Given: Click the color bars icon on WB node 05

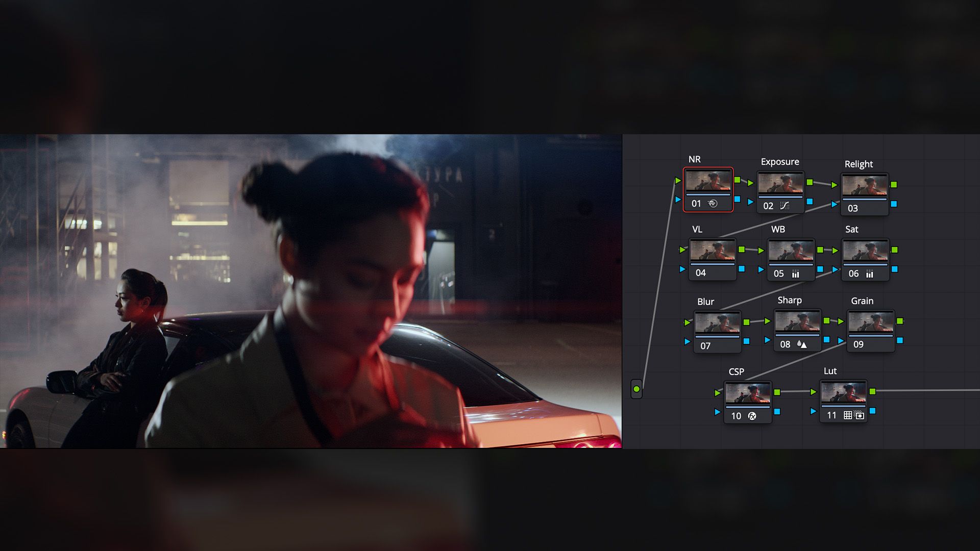Looking at the screenshot, I should [795, 274].
